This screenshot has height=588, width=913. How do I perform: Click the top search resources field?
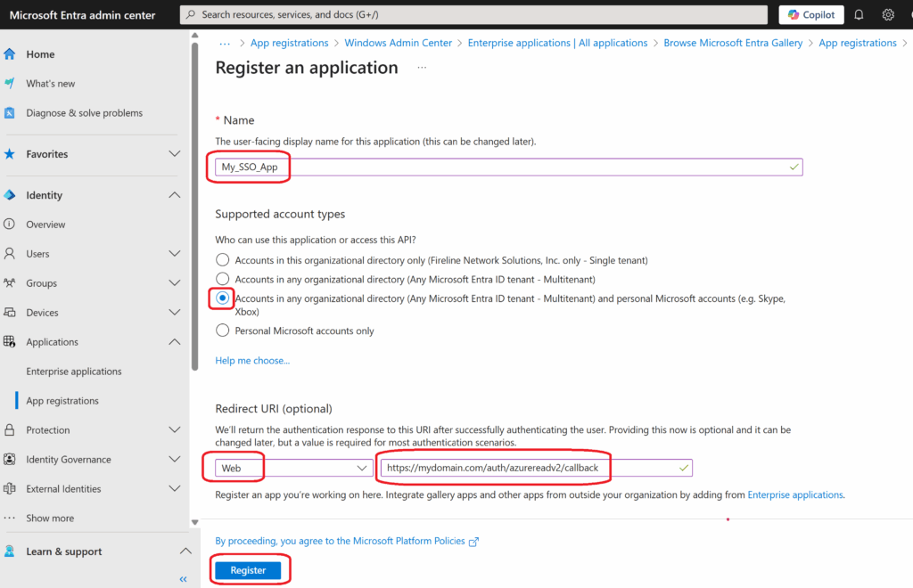pos(474,14)
